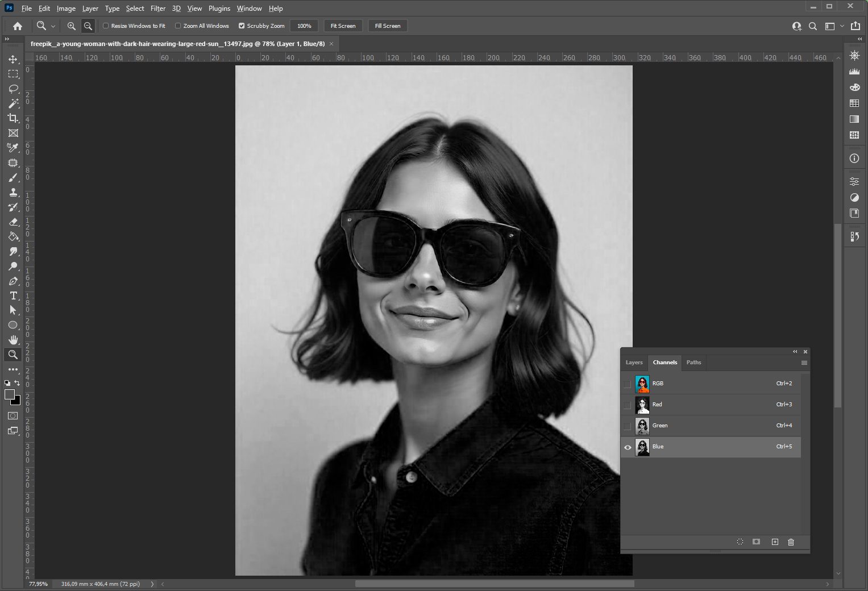Show the RGB channel visibility
Image resolution: width=868 pixels, height=591 pixels.
(x=628, y=384)
